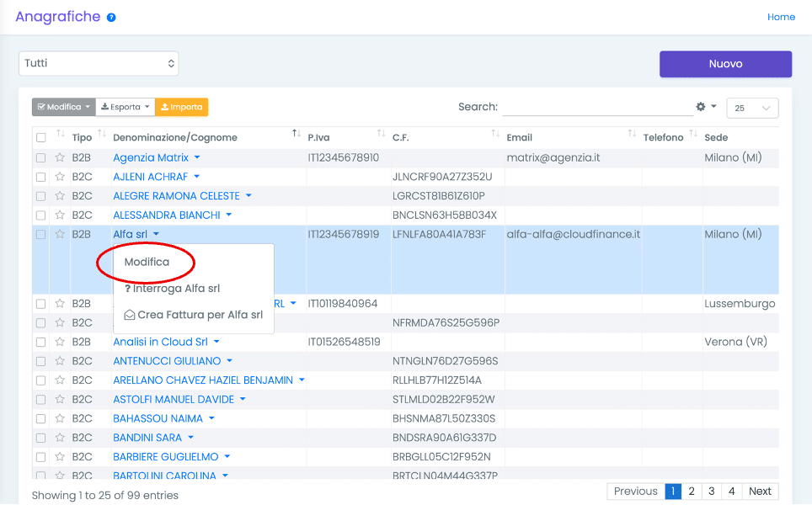This screenshot has width=812, height=505.
Task: Mark Alfa srl with the star icon
Action: pos(60,235)
